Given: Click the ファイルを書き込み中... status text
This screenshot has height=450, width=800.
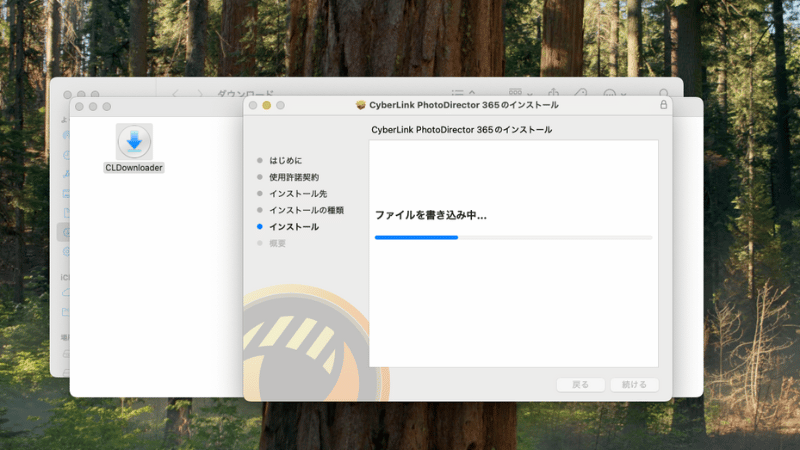Looking at the screenshot, I should point(431,215).
